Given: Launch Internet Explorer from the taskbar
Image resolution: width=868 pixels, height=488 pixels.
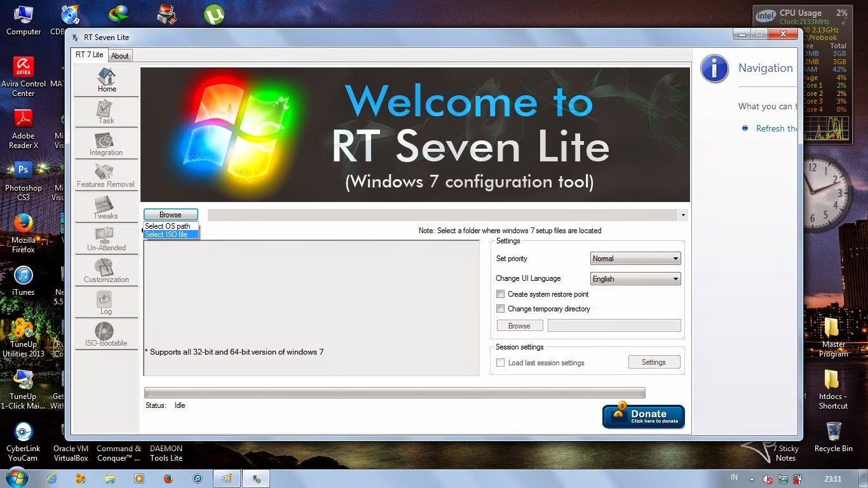Looking at the screenshot, I should tap(52, 478).
